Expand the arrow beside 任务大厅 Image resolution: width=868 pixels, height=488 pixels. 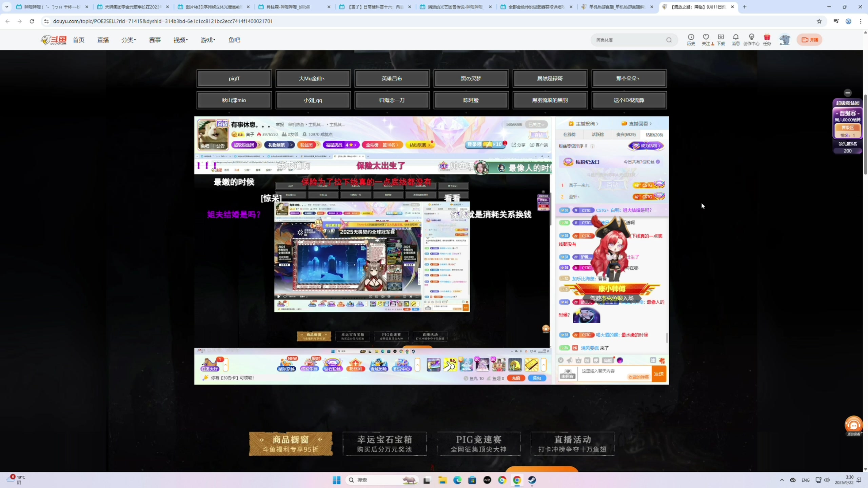coord(225,365)
